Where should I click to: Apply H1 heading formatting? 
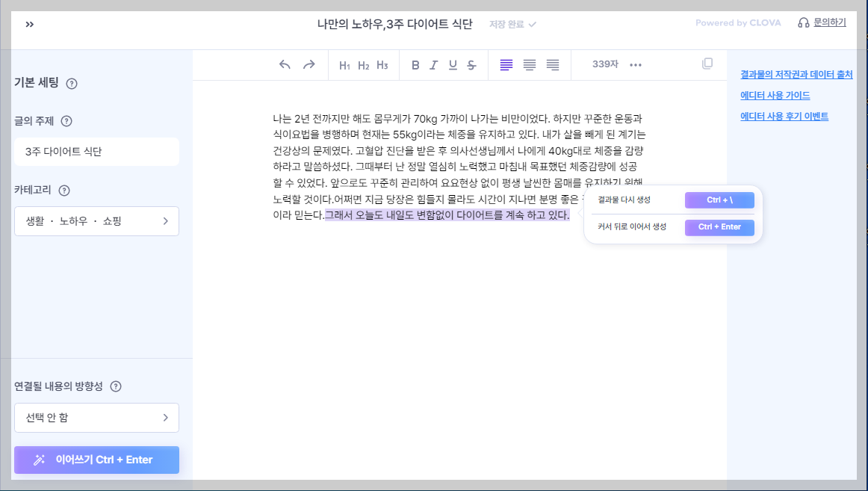click(x=344, y=65)
